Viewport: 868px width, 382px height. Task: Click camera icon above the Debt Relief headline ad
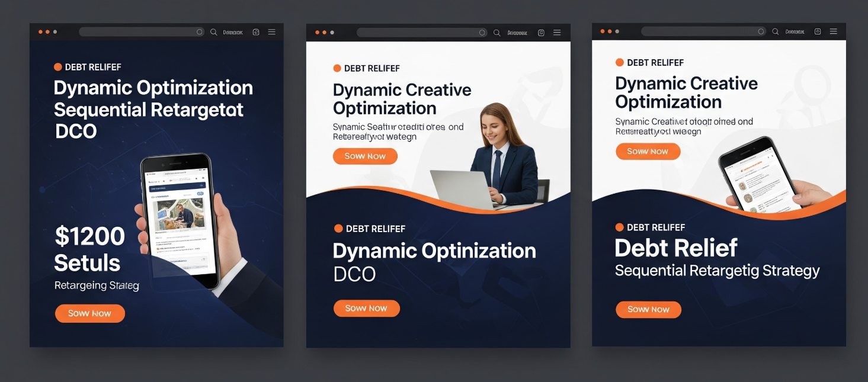pyautogui.click(x=818, y=31)
